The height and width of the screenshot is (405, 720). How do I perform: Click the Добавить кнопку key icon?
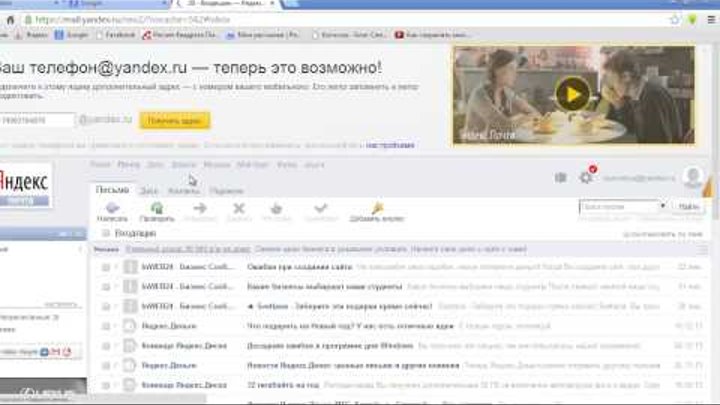(x=377, y=208)
